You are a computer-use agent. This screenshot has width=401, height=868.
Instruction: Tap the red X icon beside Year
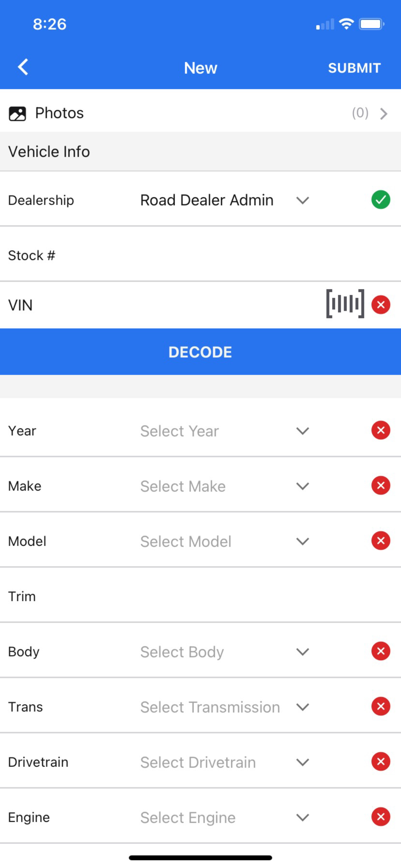tap(381, 430)
